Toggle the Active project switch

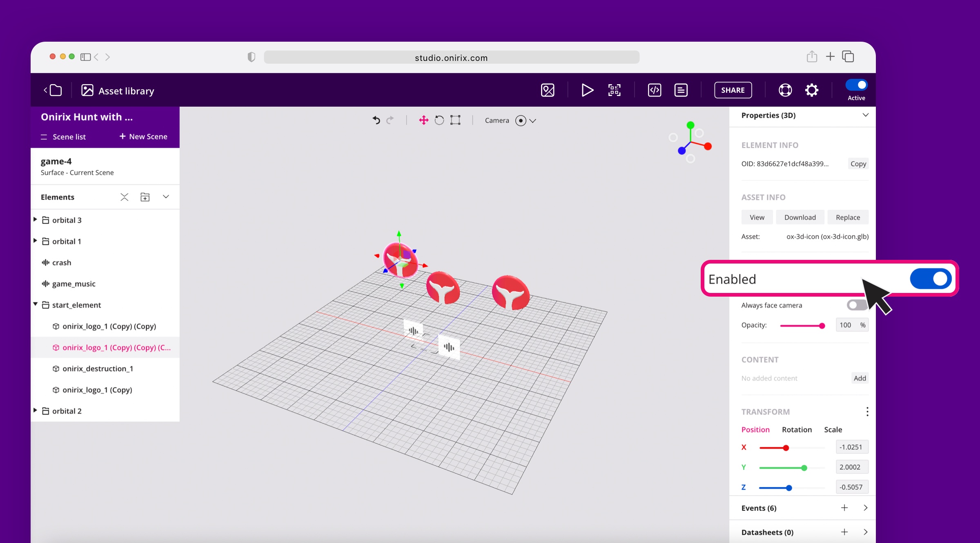tap(856, 85)
